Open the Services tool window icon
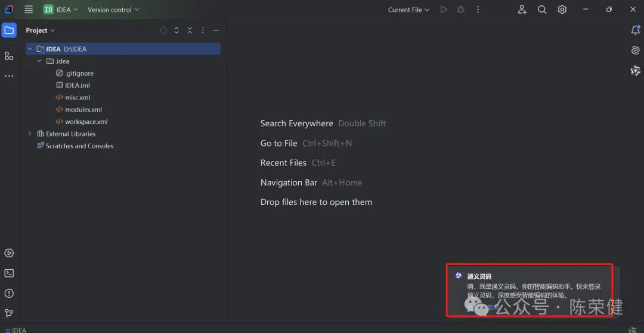The width and height of the screenshot is (644, 333). click(x=9, y=253)
